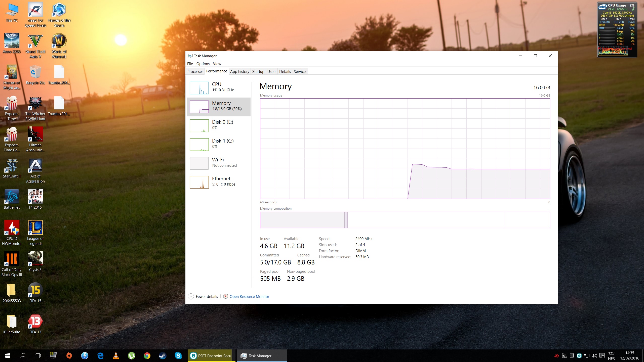This screenshot has width=644, height=362.
Task: Select Ethernet in performance sidebar
Action: coord(219,182)
